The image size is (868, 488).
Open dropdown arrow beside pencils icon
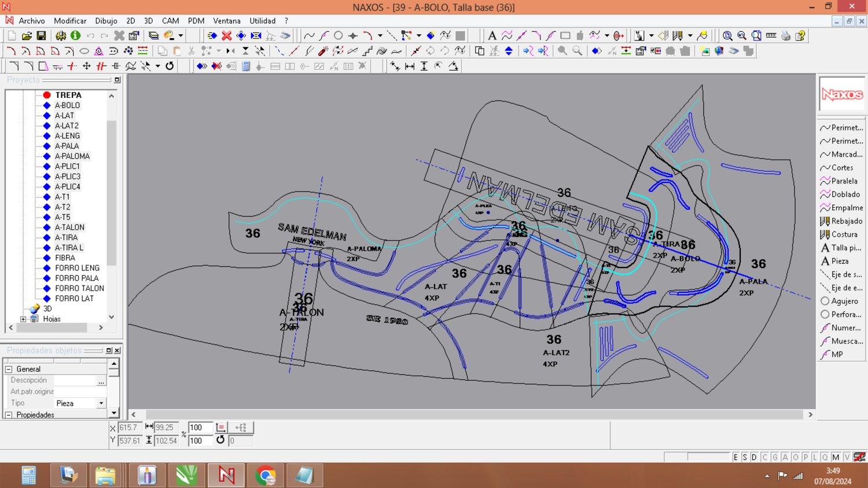[690, 36]
